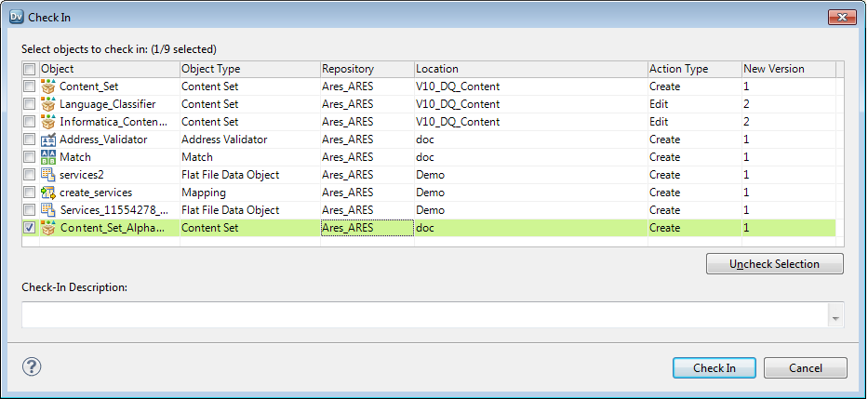Image resolution: width=868 pixels, height=399 pixels.
Task: Select the Language_Classifier object name
Action: (x=108, y=104)
